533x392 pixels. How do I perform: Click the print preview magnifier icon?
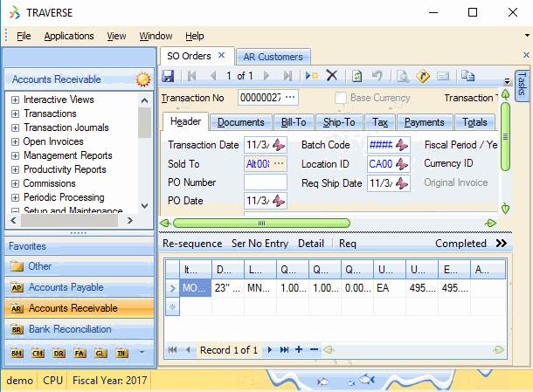tap(404, 76)
